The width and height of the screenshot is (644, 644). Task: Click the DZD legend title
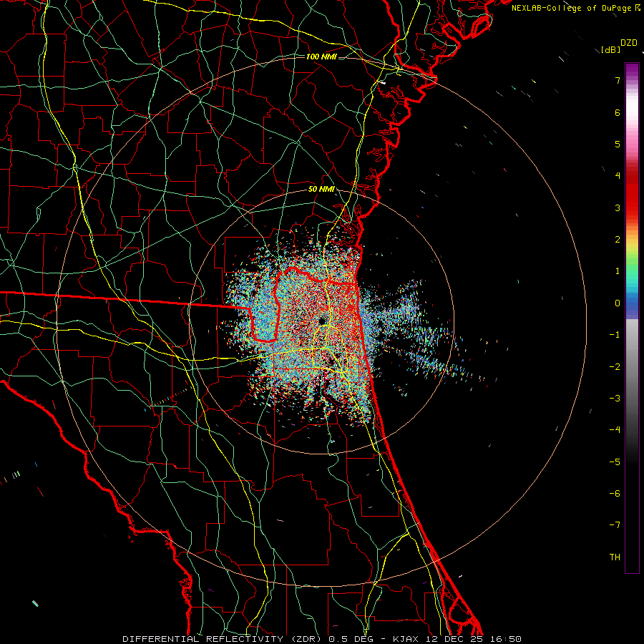coord(629,43)
